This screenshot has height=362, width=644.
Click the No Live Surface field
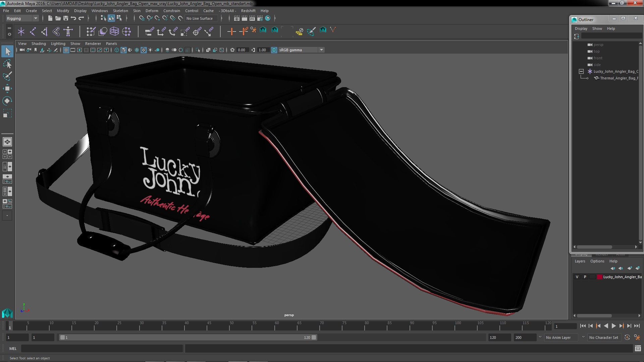pos(201,18)
